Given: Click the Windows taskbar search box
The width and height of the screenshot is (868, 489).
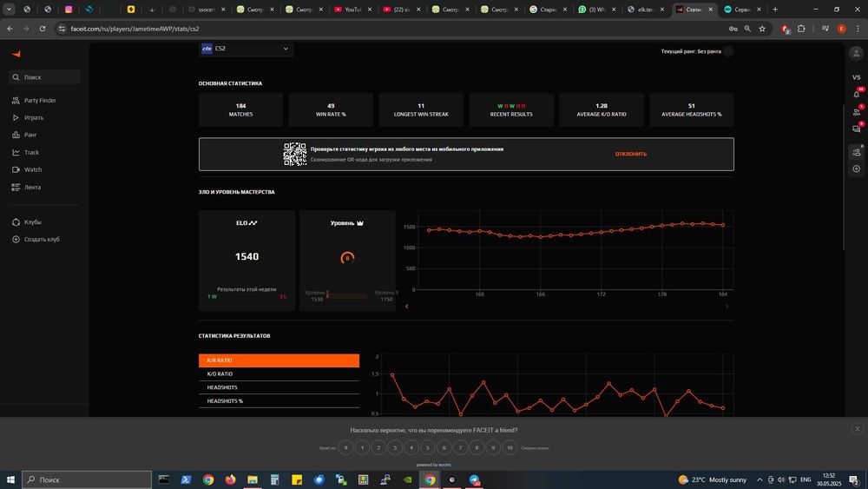Looking at the screenshot, I should [87, 479].
